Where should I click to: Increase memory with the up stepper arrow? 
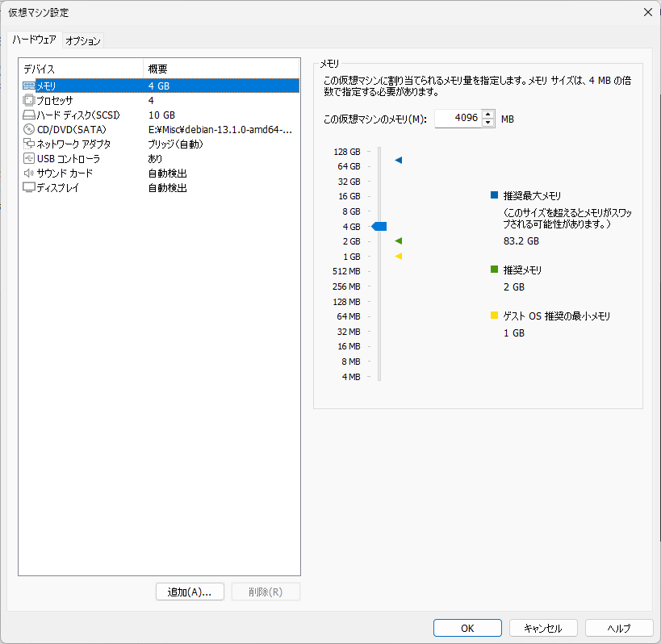[x=487, y=114]
